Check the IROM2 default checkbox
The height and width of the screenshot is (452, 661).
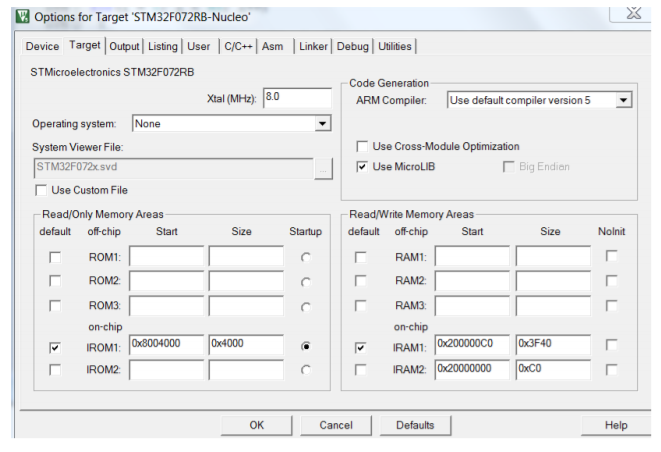[x=55, y=370]
